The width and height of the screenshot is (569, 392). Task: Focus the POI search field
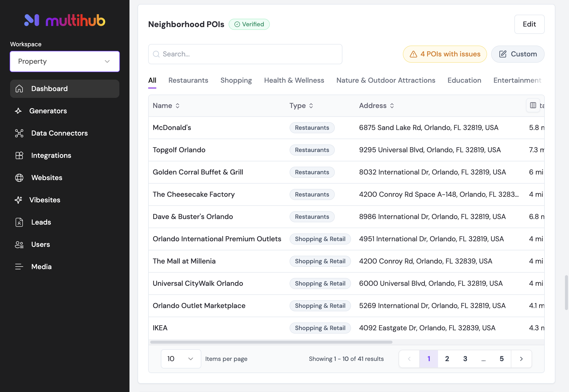pos(245,54)
